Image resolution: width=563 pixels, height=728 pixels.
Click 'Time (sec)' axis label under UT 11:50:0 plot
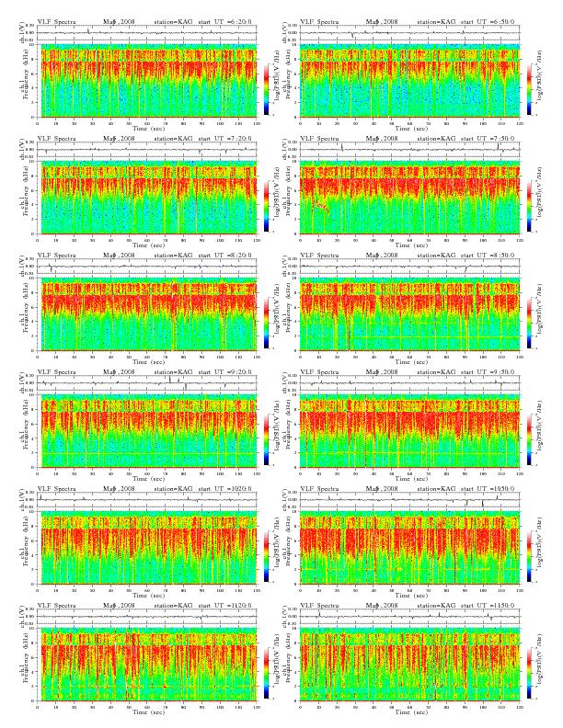click(x=411, y=711)
